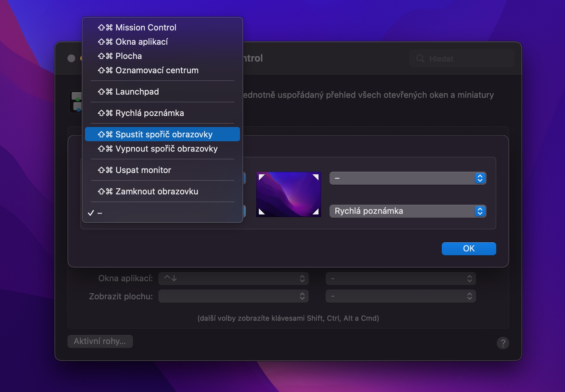Click the gray close window button
Image resolution: width=565 pixels, height=392 pixels.
pos(71,58)
